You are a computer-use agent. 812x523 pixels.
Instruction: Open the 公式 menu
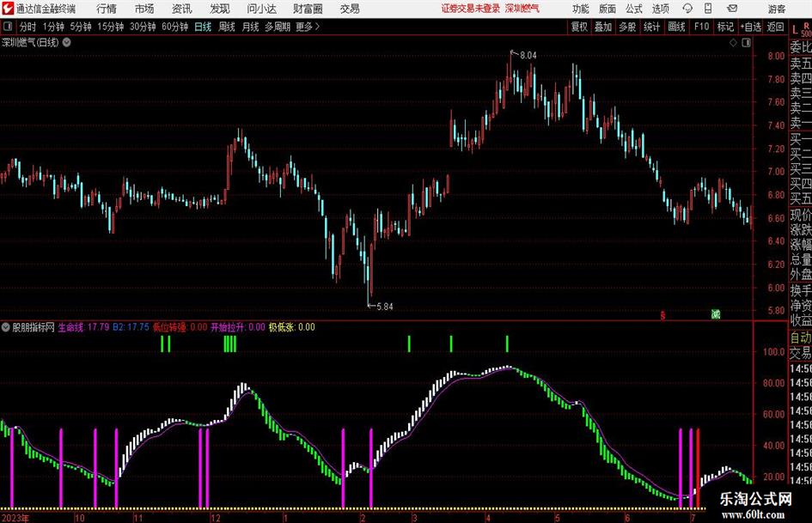tap(634, 9)
